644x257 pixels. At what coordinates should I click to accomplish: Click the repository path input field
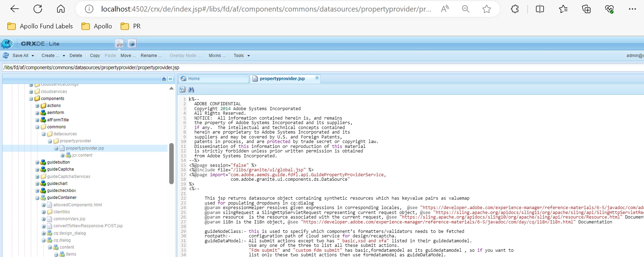(x=323, y=67)
